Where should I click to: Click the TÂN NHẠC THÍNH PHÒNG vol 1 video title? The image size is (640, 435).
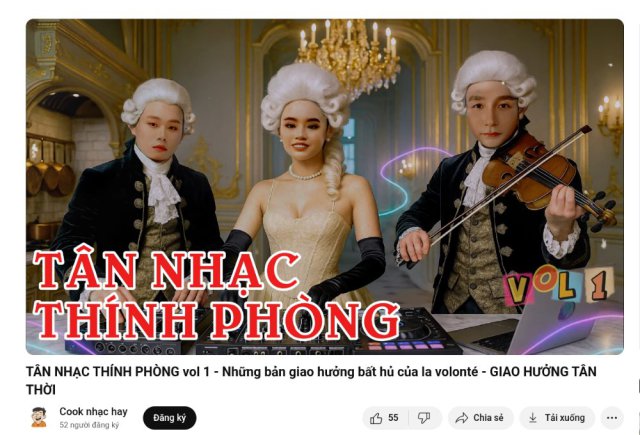[311, 380]
